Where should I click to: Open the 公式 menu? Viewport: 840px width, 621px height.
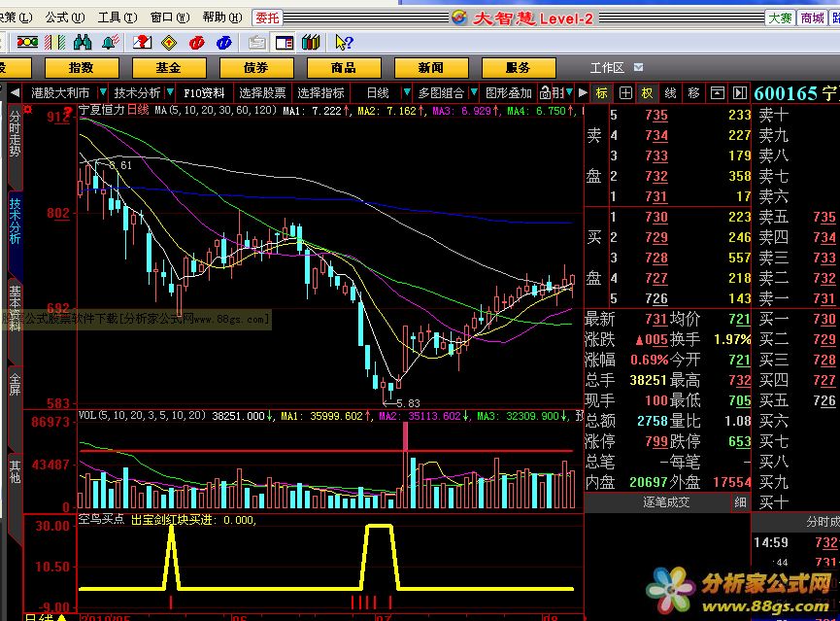click(x=64, y=17)
